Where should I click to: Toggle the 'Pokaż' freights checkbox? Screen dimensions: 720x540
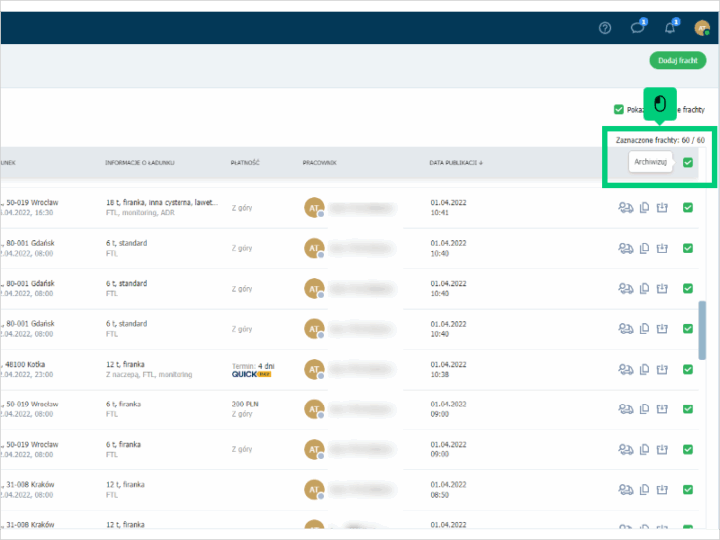coord(619,110)
